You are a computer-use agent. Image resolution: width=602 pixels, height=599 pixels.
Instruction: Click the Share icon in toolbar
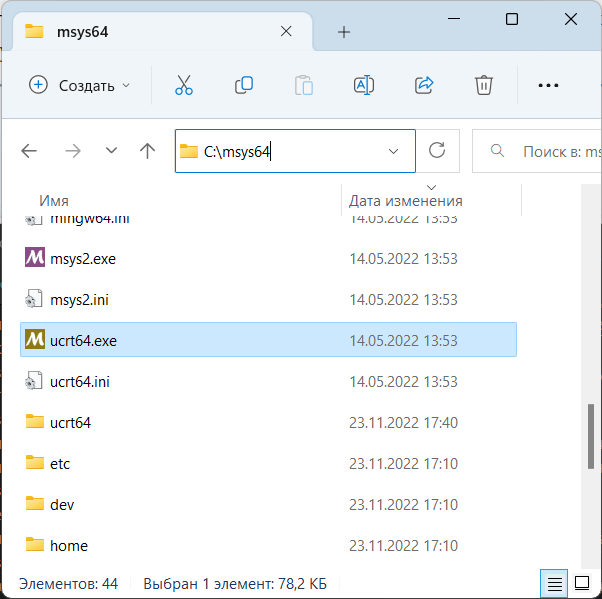click(x=424, y=85)
